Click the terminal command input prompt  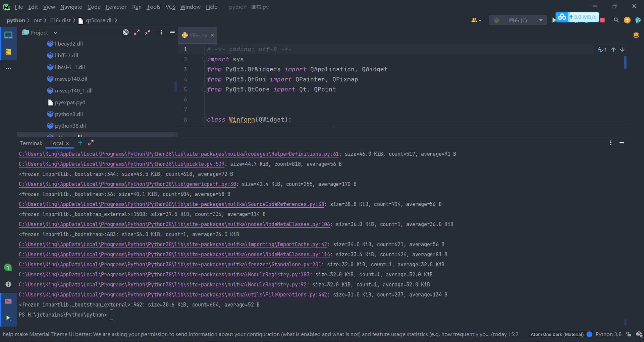point(112,315)
